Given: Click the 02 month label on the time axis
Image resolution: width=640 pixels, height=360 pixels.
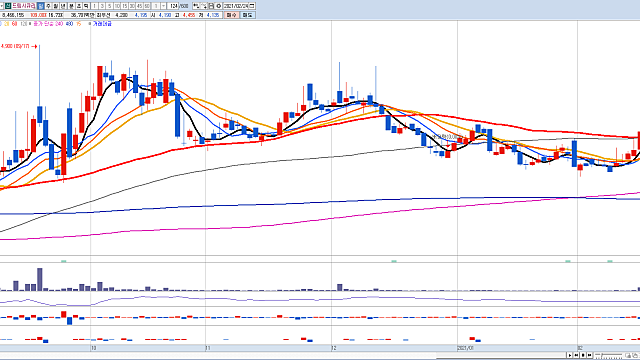Looking at the screenshot, I should point(580,348).
